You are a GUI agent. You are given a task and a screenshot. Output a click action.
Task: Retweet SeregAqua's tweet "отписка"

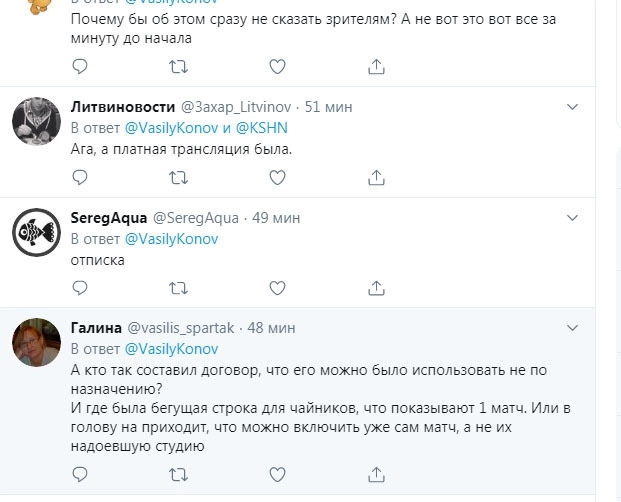(179, 287)
